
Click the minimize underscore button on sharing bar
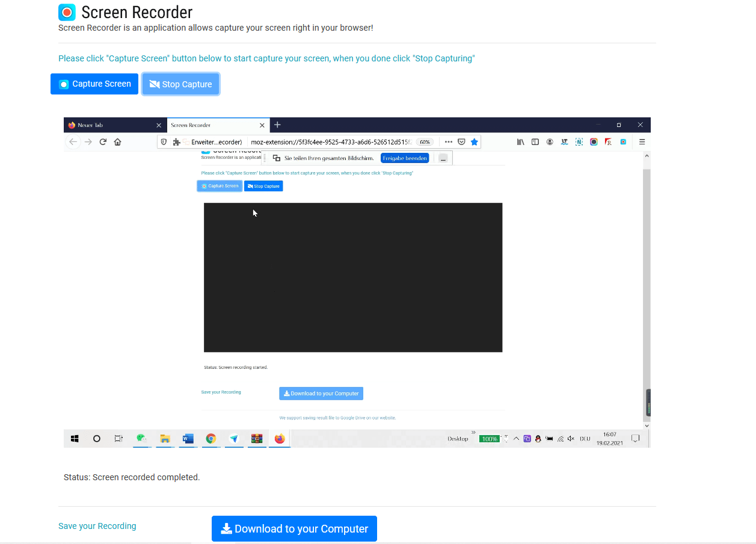pyautogui.click(x=443, y=158)
